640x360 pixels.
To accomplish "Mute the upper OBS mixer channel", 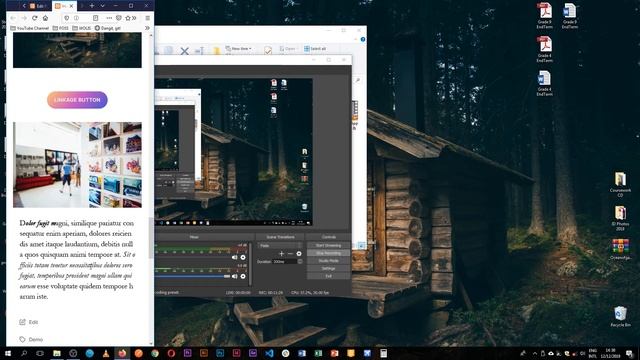I will coord(234,257).
